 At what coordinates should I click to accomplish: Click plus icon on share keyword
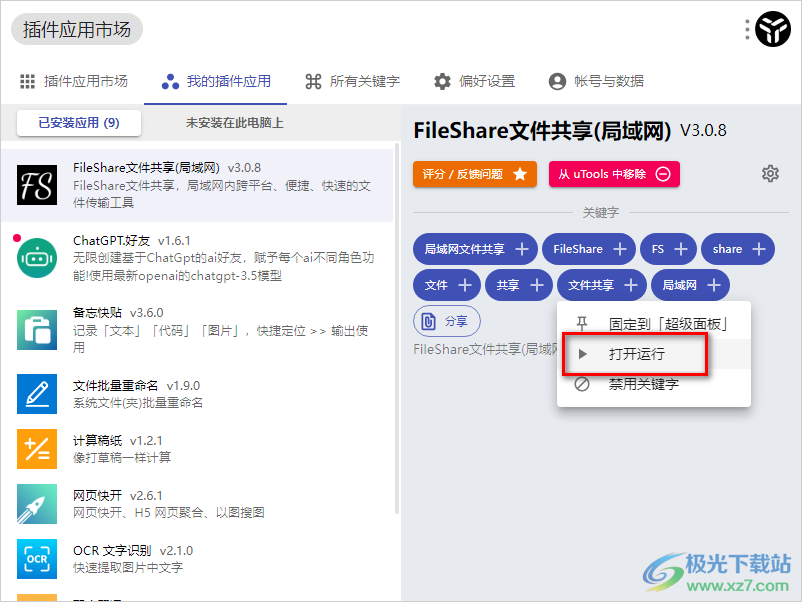click(759, 249)
